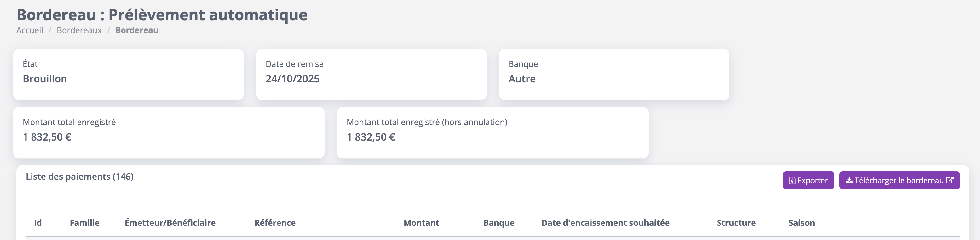The image size is (980, 240).
Task: Click the hors annulation total amount card
Action: click(492, 132)
